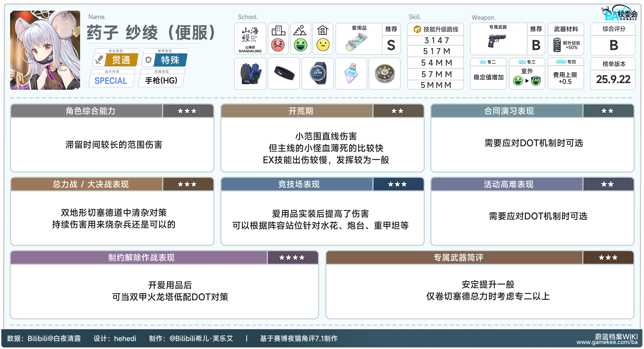Screen dimensions: 644x349
Task: Click the neutral yellow face indoor icon
Action: 323,45
